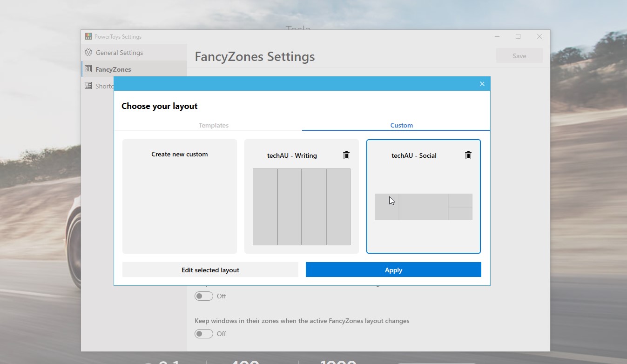Open the Shortcut Guide section
This screenshot has height=364, width=627.
click(x=103, y=86)
